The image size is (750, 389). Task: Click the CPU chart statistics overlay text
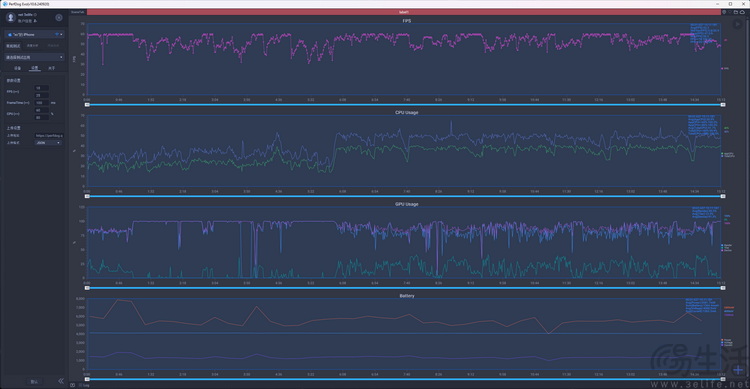[703, 125]
